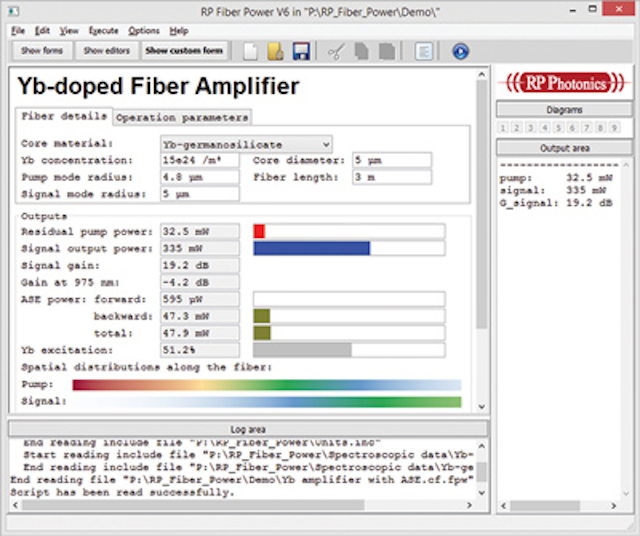The width and height of the screenshot is (640, 536).
Task: Click the blue signal output power bar
Action: [311, 249]
